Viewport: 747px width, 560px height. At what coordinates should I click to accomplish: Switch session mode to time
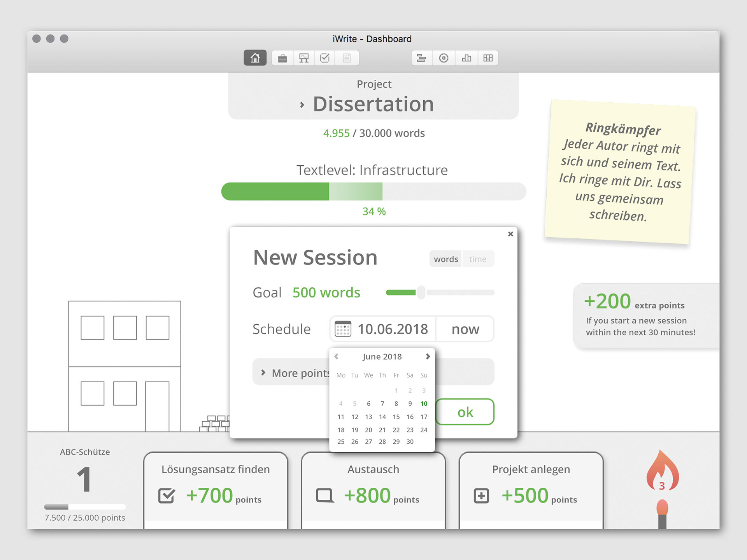point(478,259)
